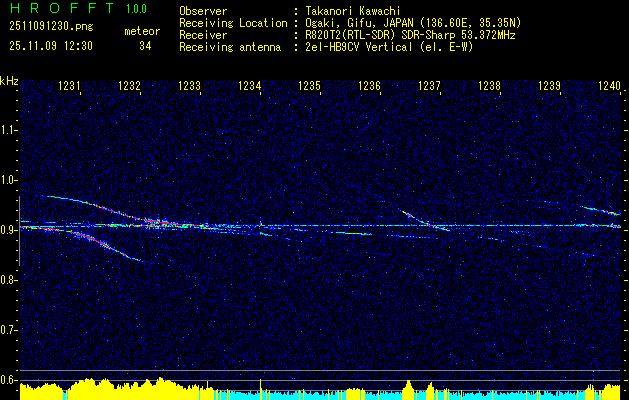This screenshot has width=629, height=400.
Task: Click the 1231 time axis marker
Action: [69, 85]
